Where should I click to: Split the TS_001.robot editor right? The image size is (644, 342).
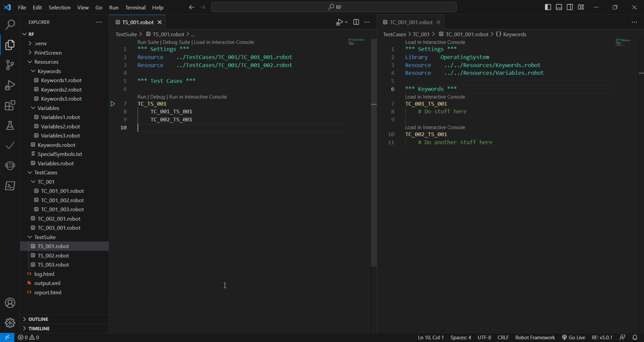(x=356, y=22)
